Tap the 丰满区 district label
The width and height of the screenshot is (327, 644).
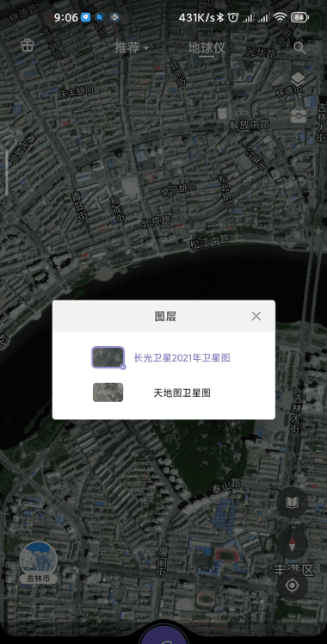coord(293,570)
